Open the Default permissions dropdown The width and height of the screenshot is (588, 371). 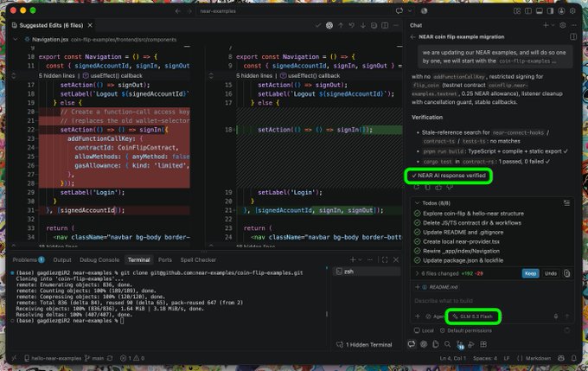tap(466, 330)
